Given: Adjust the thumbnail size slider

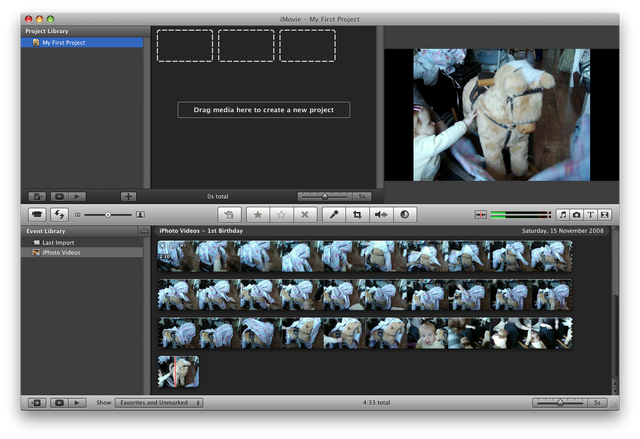Looking at the screenshot, I should (x=108, y=215).
